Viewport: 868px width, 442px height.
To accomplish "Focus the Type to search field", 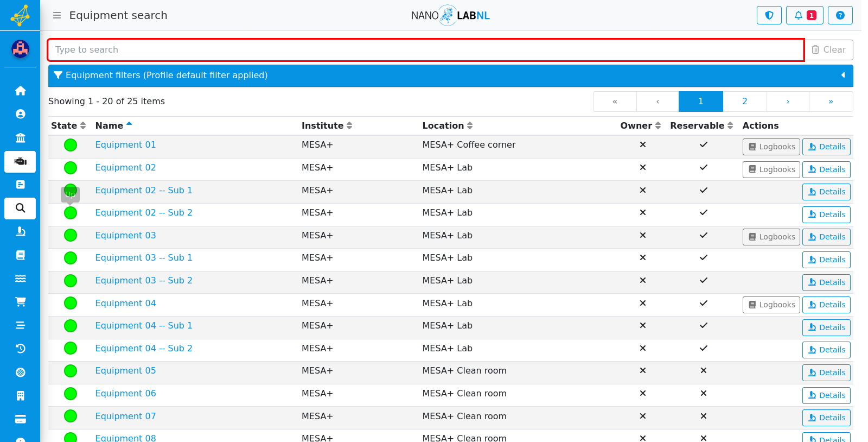I will tap(426, 50).
